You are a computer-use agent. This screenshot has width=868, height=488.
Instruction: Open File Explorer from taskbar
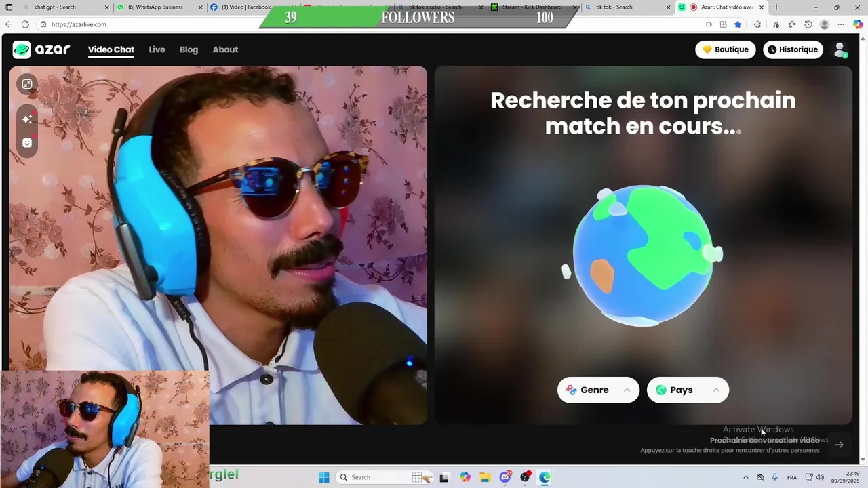(x=485, y=477)
